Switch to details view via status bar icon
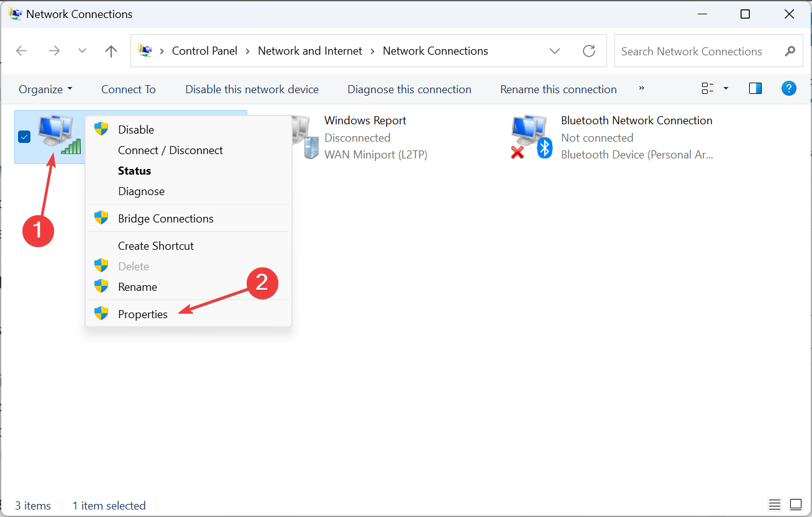The image size is (812, 517). pos(774,505)
